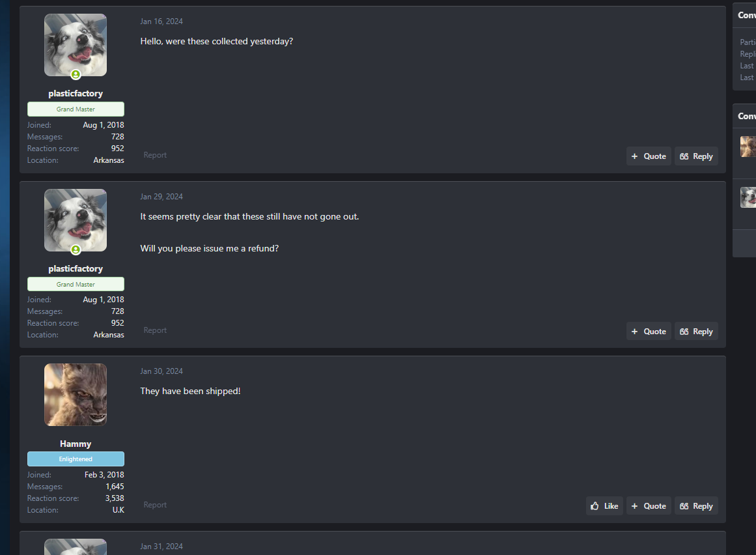Reply to the Jan 16 "collected yesterday" message
The image size is (756, 555).
click(696, 156)
